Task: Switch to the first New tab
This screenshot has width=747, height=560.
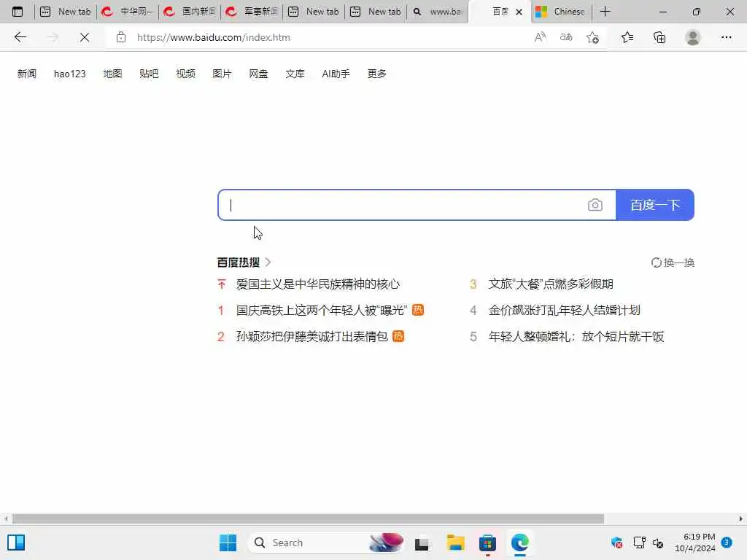Action: 65,12
